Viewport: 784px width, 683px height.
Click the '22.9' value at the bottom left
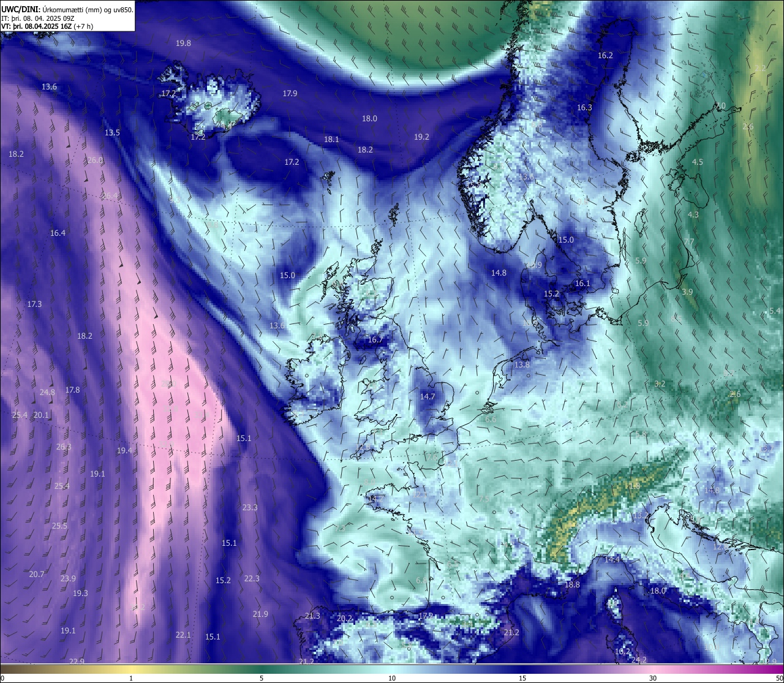[77, 661]
